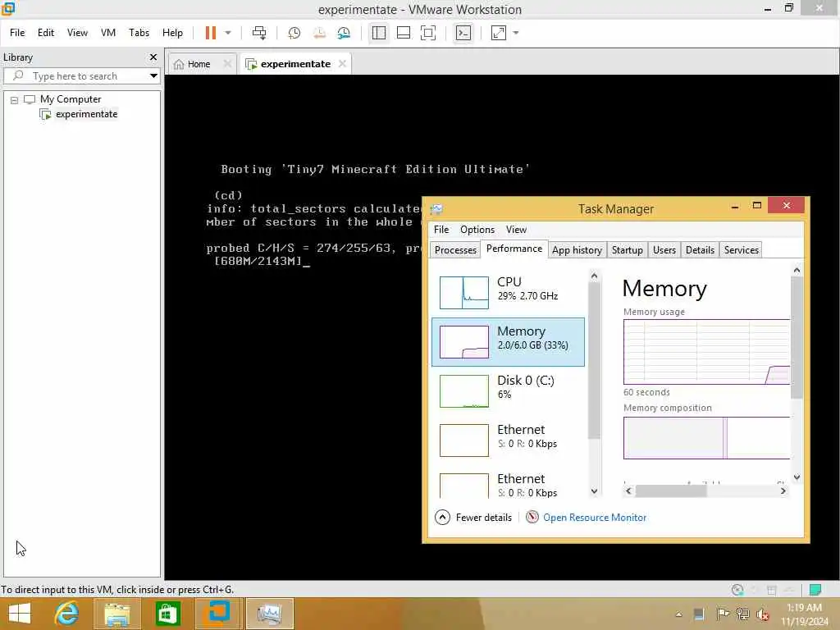Open the Windows Start button
This screenshot has height=630, width=840.
[x=20, y=614]
